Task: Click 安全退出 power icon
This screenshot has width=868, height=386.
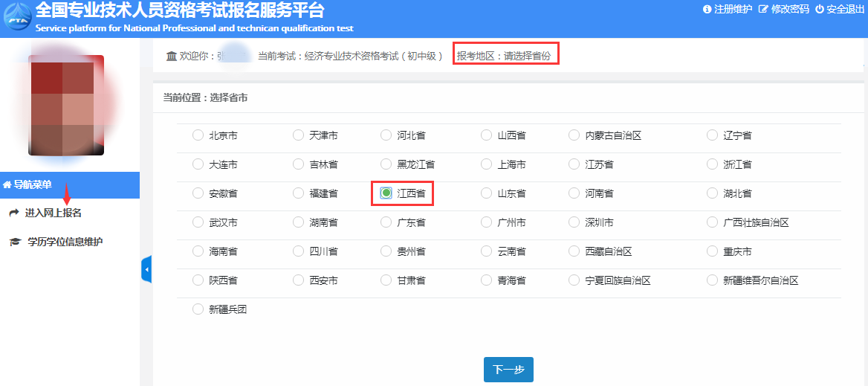Action: (x=819, y=10)
